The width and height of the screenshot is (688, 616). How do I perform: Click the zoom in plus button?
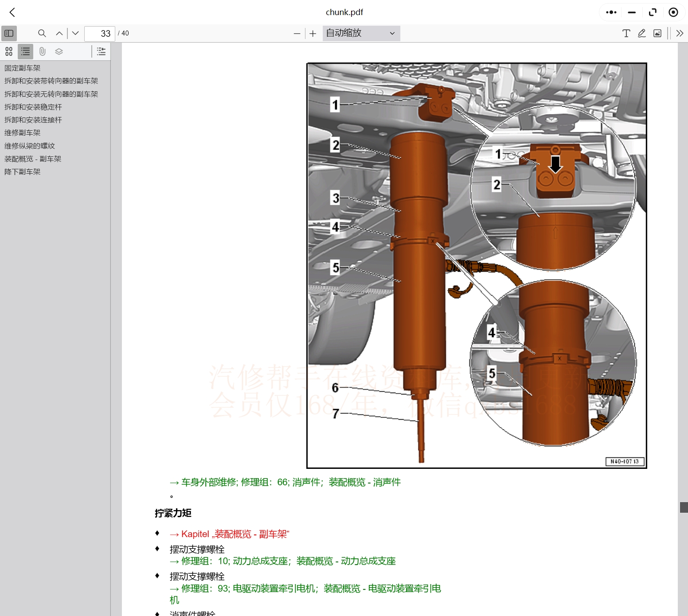313,34
